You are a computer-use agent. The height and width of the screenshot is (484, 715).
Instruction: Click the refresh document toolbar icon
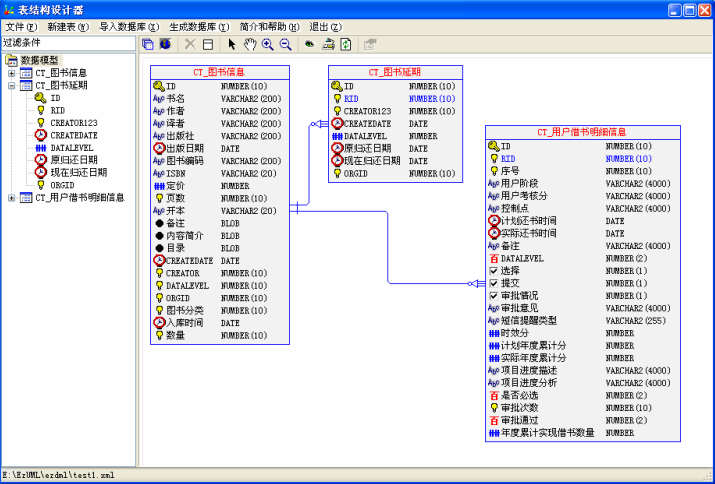coord(346,44)
